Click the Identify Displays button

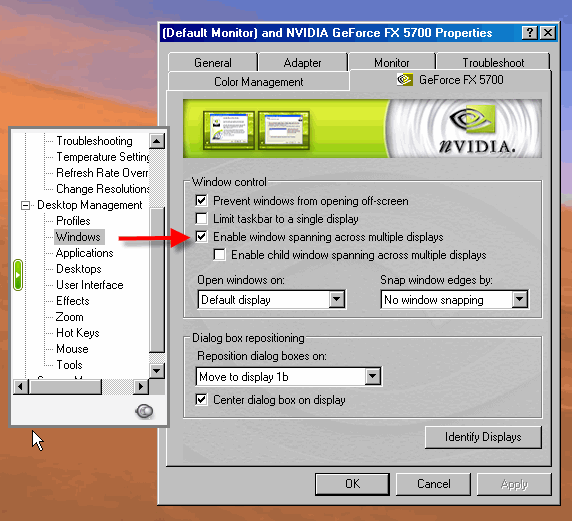[x=483, y=437]
